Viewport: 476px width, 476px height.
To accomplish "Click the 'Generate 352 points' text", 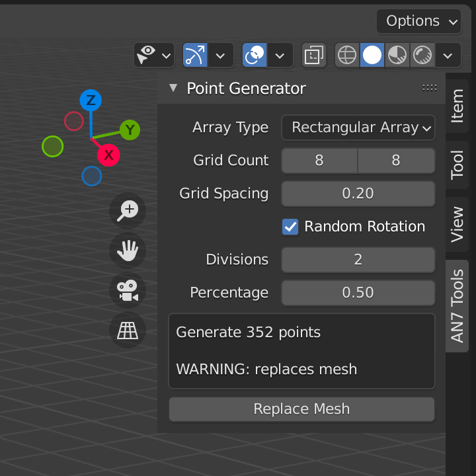I will coord(249,332).
